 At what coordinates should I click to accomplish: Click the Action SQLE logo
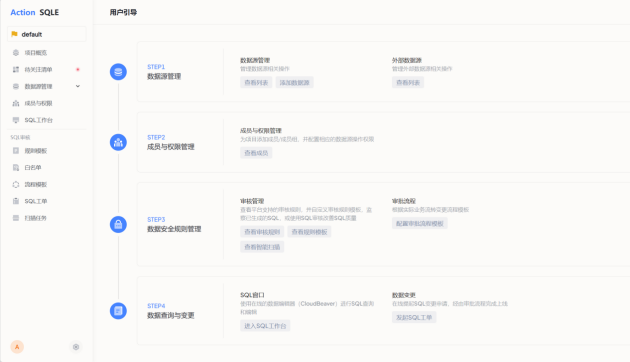coord(35,12)
